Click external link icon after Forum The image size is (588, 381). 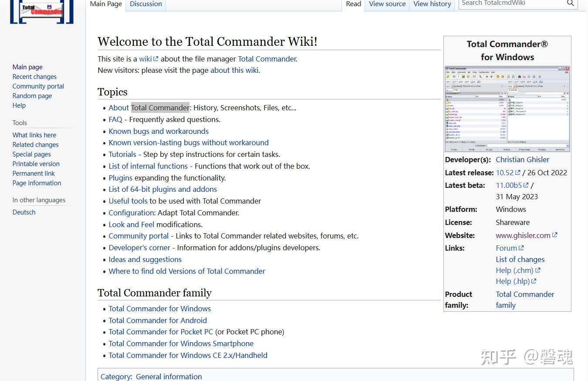pyautogui.click(x=521, y=247)
